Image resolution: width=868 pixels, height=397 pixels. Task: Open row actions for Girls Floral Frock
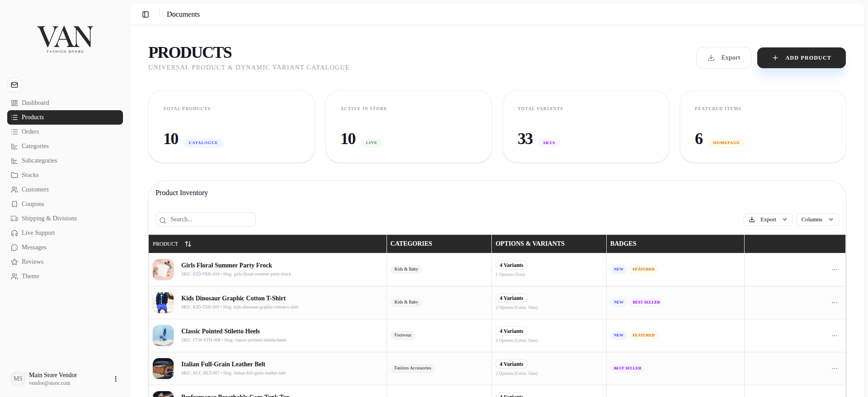click(835, 270)
